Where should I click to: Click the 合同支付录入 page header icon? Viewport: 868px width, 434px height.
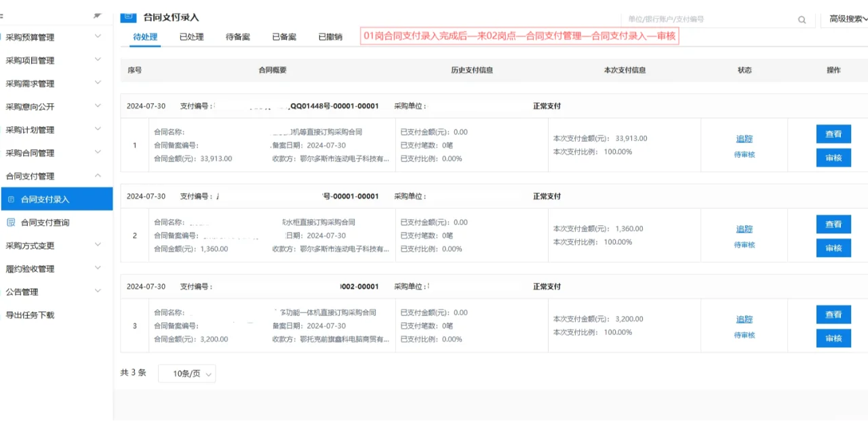(x=128, y=17)
